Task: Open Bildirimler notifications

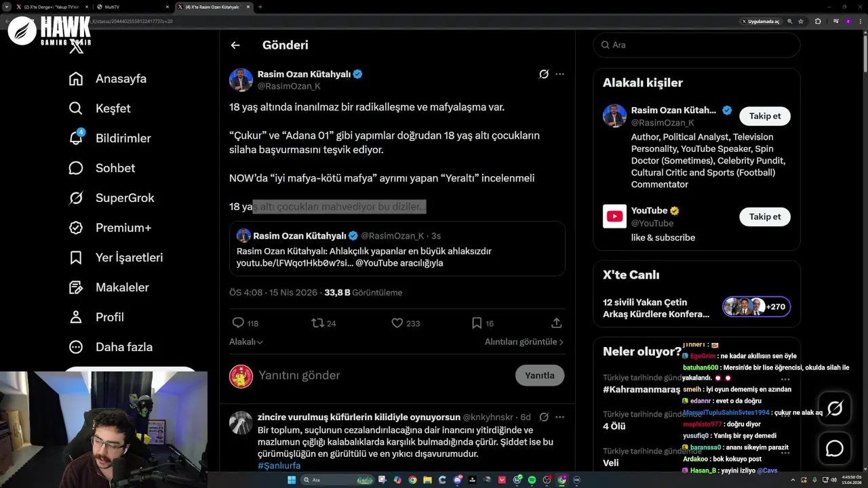Action: pos(110,138)
